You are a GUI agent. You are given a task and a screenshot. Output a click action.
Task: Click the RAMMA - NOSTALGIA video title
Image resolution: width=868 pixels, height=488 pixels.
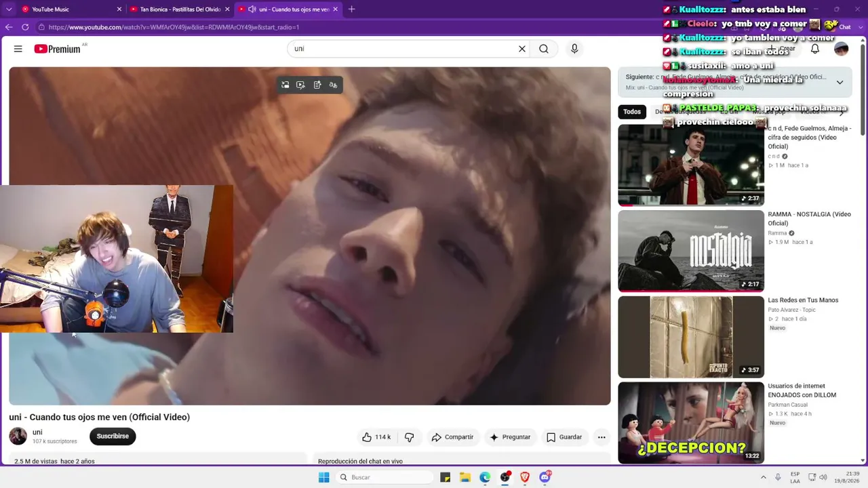coord(809,219)
